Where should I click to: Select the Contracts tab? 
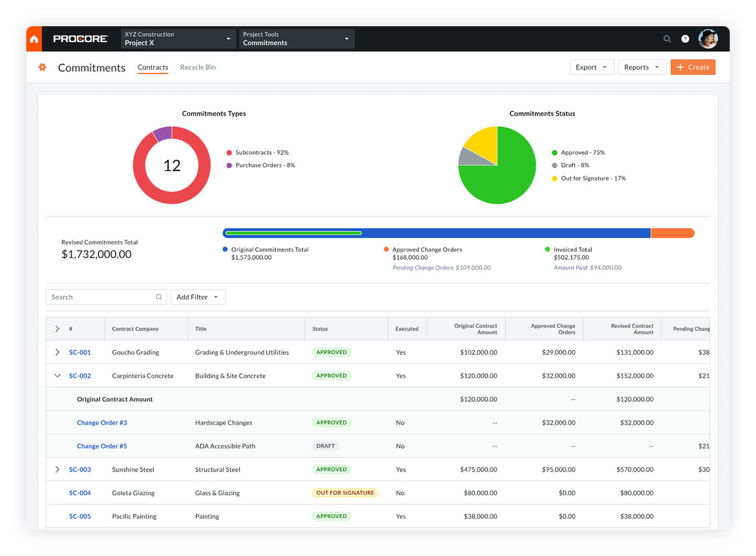[152, 67]
